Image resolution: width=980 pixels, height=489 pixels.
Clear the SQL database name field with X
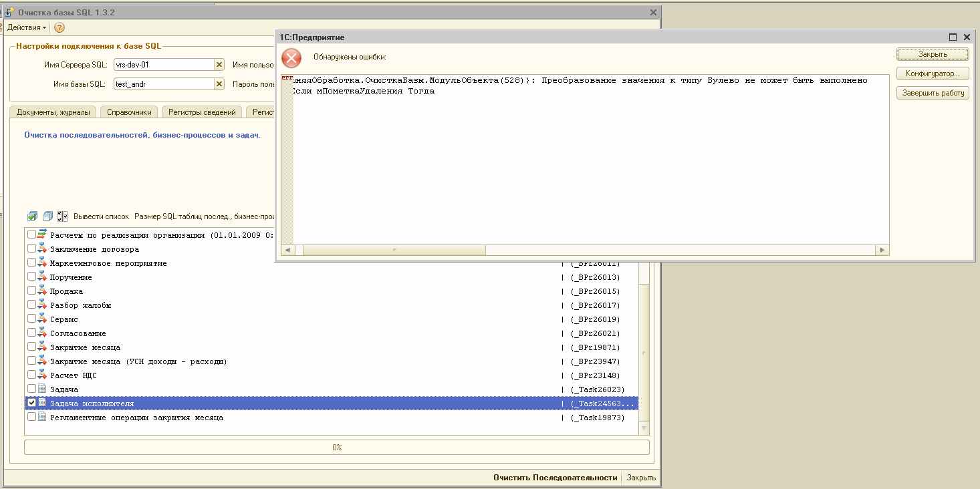pos(219,84)
